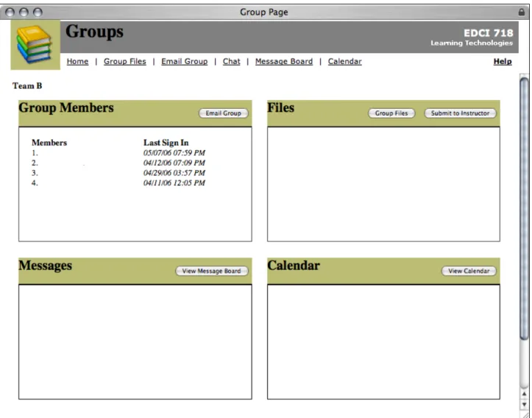Click scrollbar down arrow

pos(524,405)
